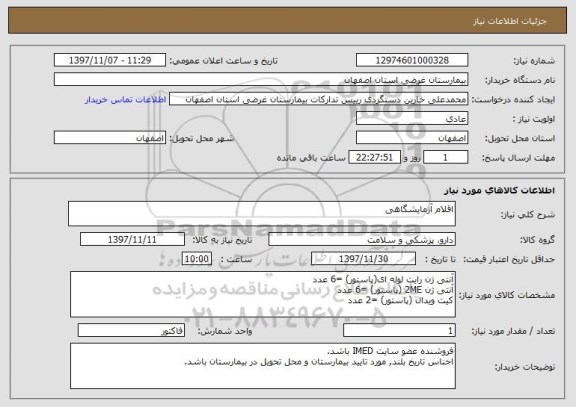576x407 pixels.
Task: Click the need date field 1397/11/11
Action: [x=132, y=239]
